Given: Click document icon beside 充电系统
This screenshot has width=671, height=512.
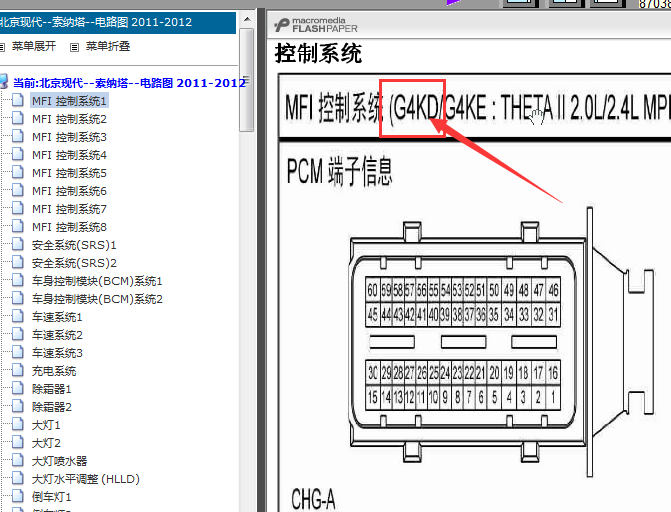Looking at the screenshot, I should [18, 370].
